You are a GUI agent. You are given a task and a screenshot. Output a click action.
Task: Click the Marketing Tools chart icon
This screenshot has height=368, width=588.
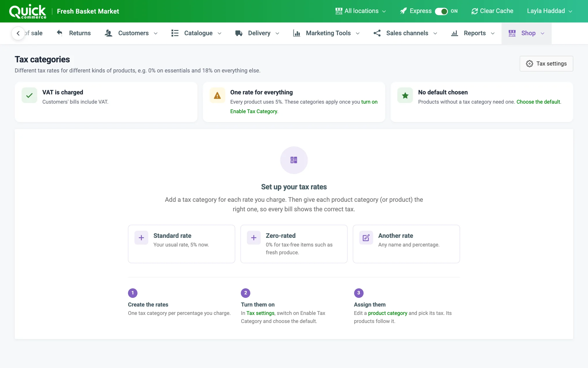coord(297,33)
